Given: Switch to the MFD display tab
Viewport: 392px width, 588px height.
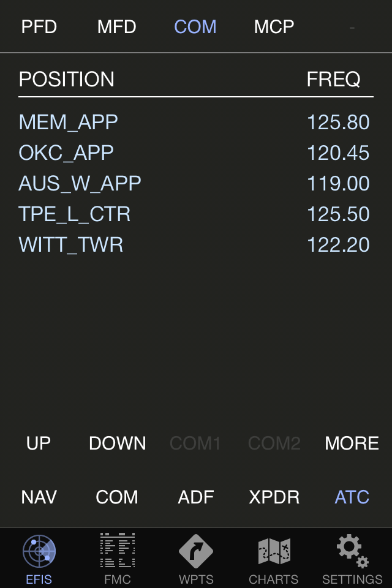Looking at the screenshot, I should pos(117,27).
